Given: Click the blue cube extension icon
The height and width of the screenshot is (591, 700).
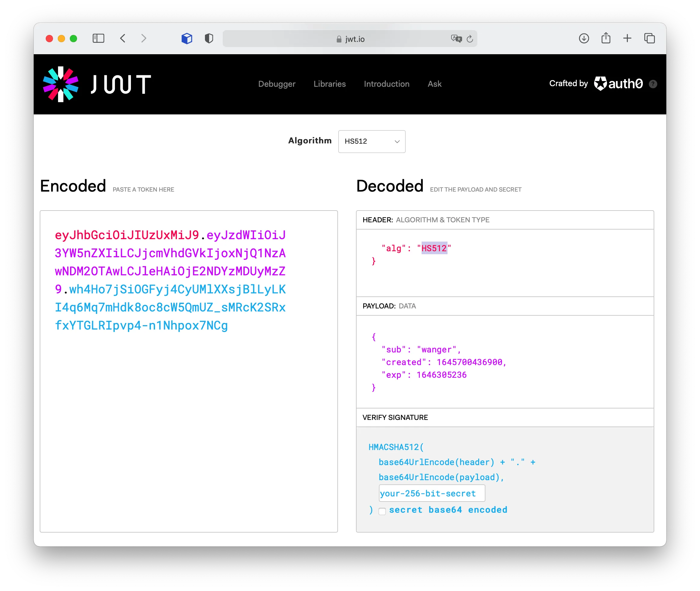Looking at the screenshot, I should pyautogui.click(x=187, y=39).
